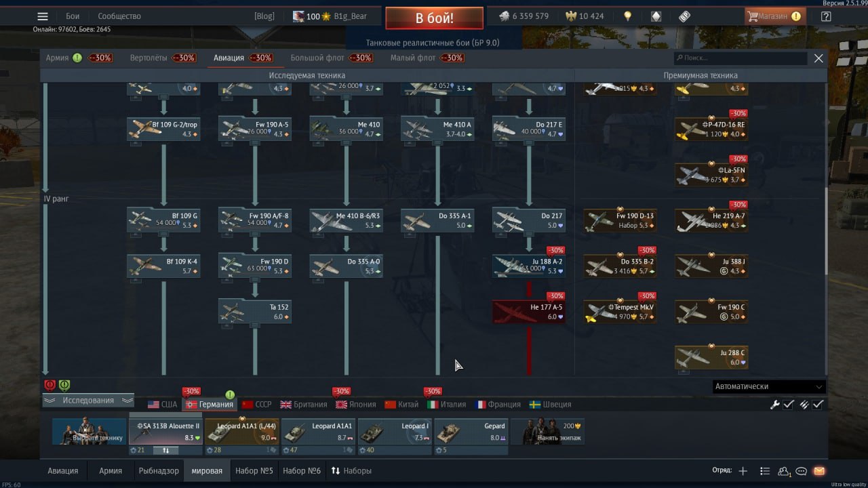This screenshot has width=868, height=488.
Task: Add a squad member with plus icon
Action: tap(743, 471)
